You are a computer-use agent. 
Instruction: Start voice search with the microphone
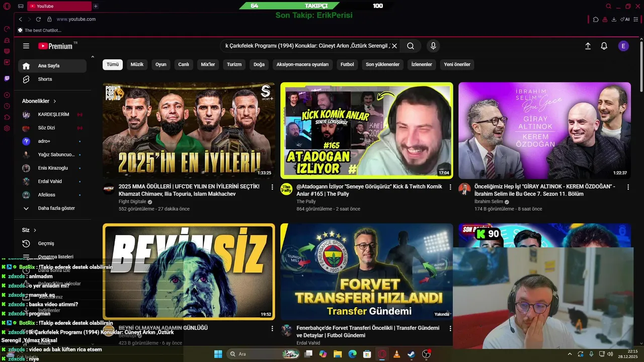433,46
